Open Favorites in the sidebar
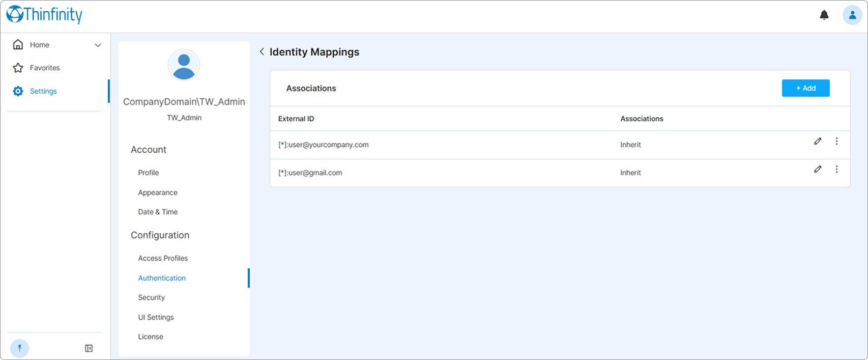868x360 pixels. pos(45,68)
